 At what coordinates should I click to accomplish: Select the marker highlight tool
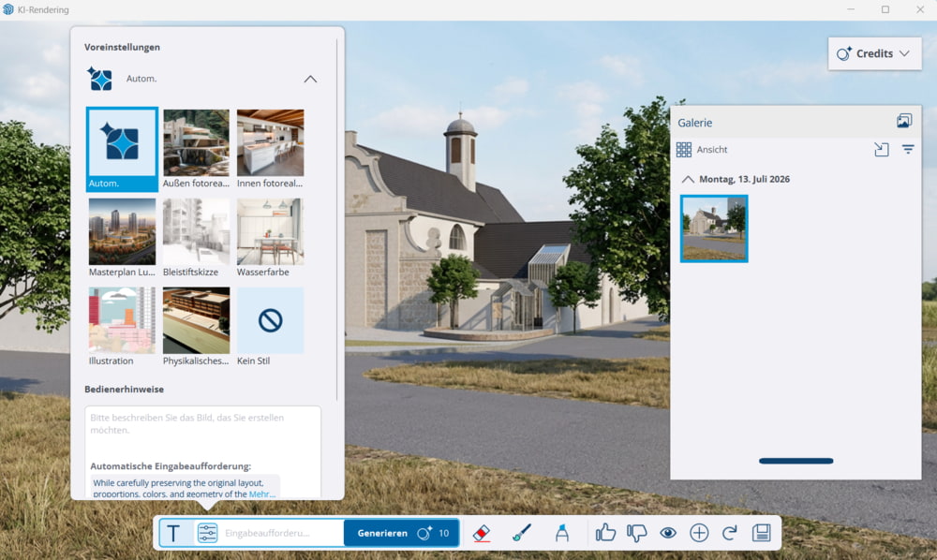click(x=561, y=533)
